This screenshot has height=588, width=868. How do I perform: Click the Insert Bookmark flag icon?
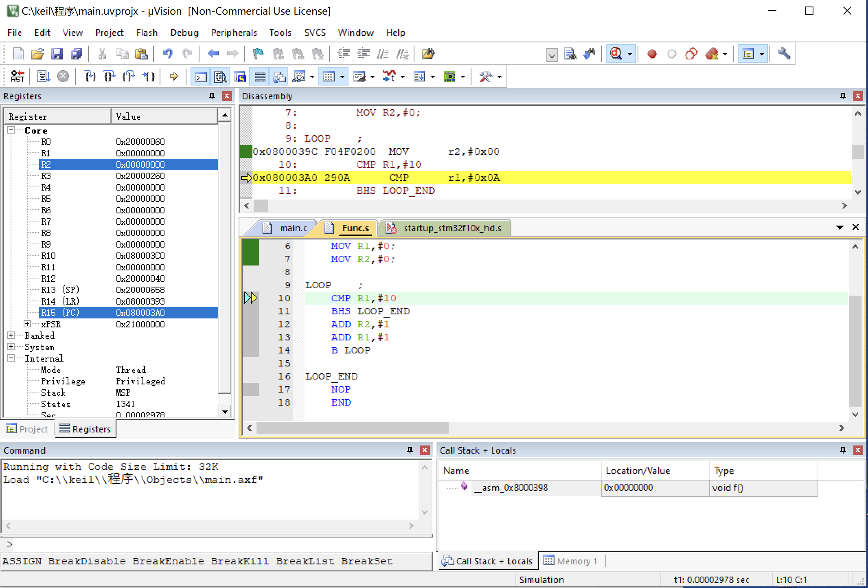point(258,54)
